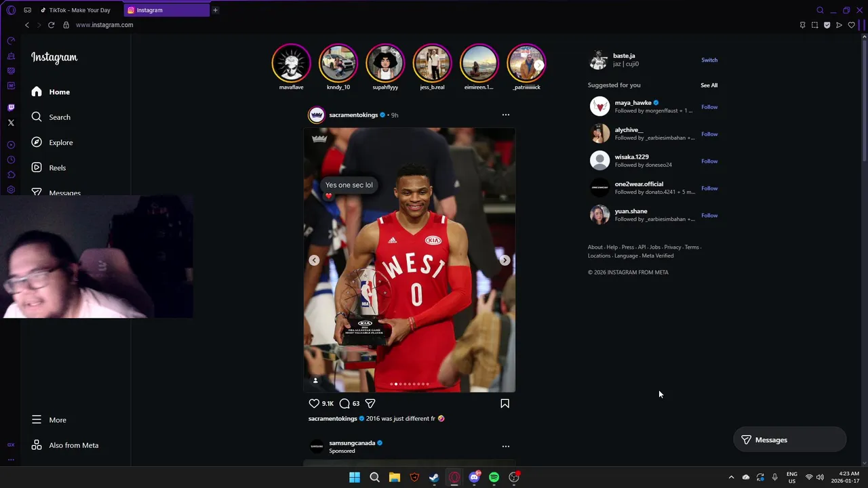View jess_b.real's story
This screenshot has width=868, height=488.
tap(432, 63)
